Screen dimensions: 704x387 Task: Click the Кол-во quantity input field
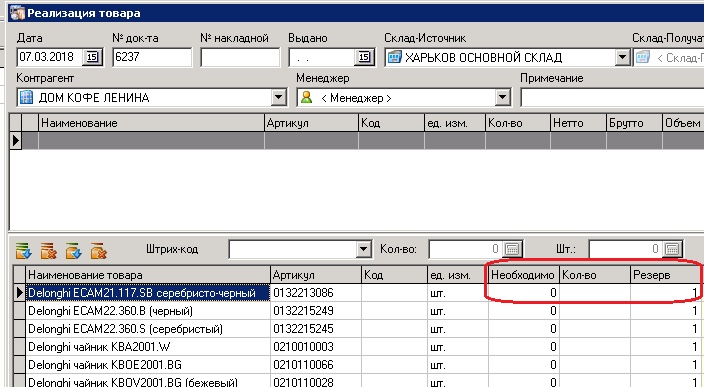466,249
